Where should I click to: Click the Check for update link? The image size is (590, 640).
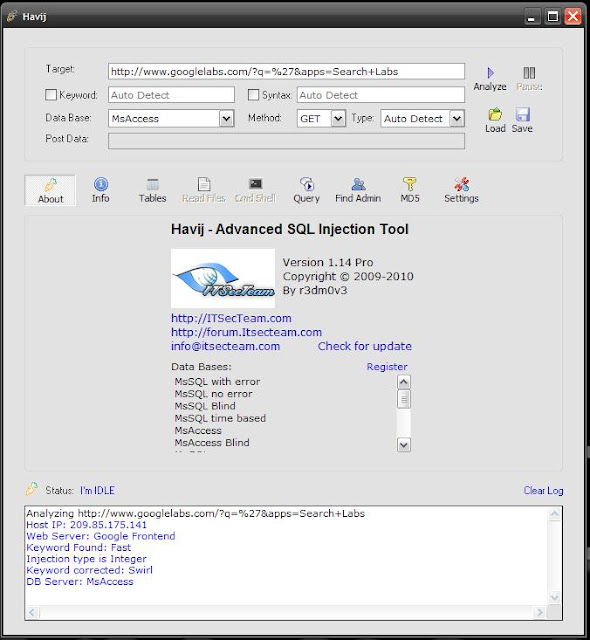(x=364, y=346)
